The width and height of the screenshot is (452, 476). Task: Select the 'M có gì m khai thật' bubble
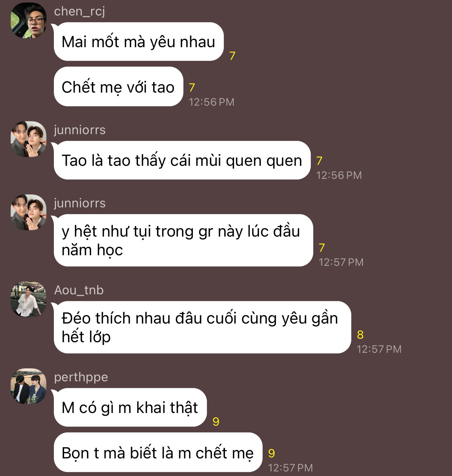pyautogui.click(x=130, y=407)
